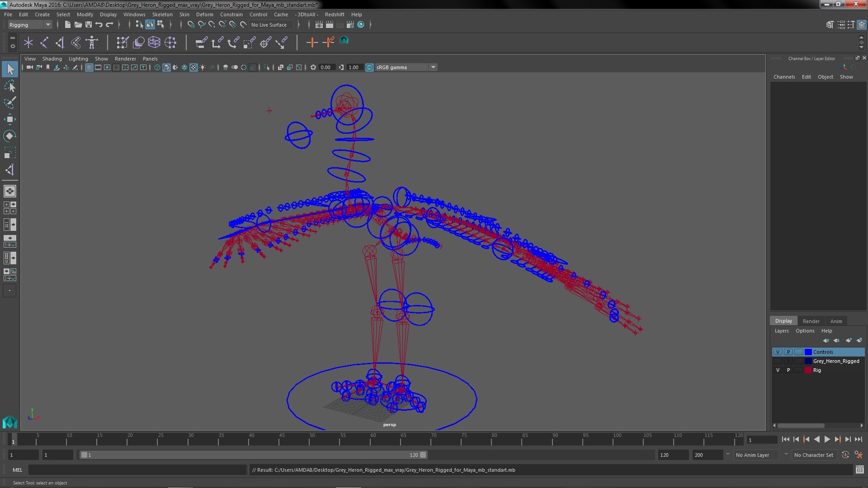Click the layer list horizontal scrollbar
The image size is (868, 488).
[801, 425]
